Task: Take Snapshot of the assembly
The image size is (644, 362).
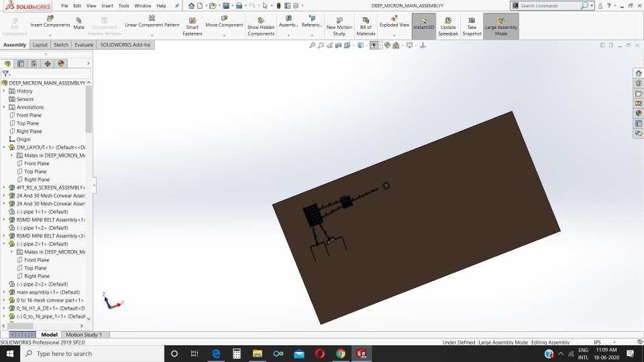Action: (472, 27)
